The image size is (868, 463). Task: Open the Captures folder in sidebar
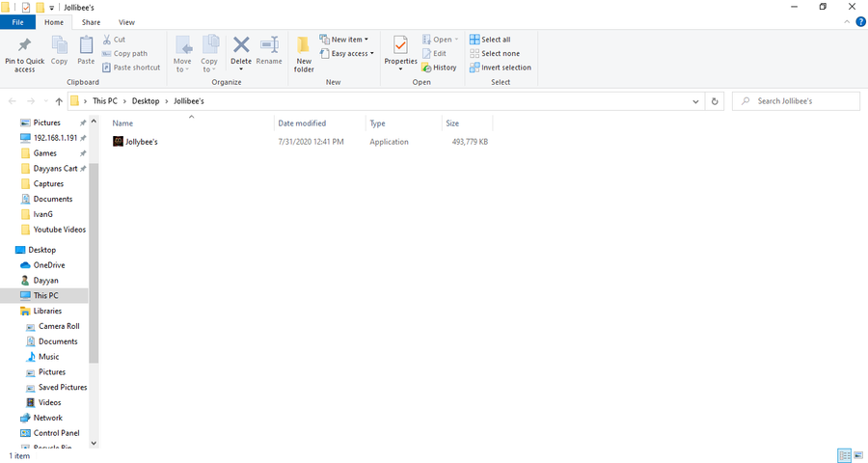click(48, 184)
